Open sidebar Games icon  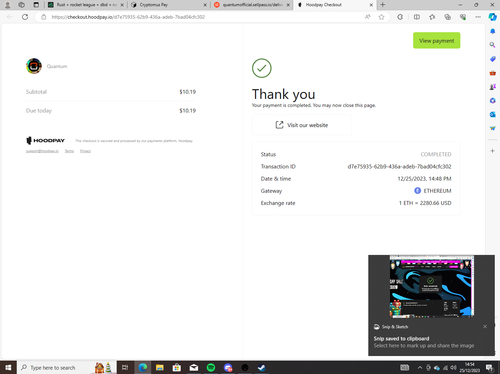point(493,87)
